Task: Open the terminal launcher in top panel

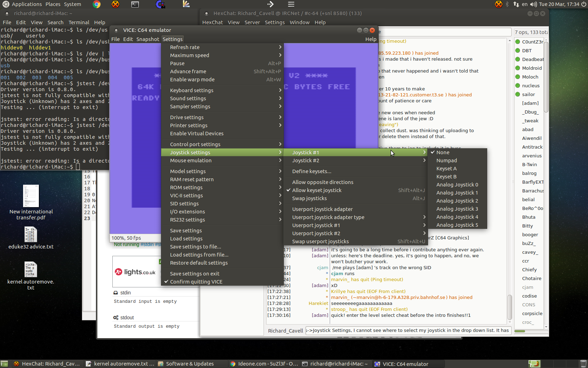Action: point(135,4)
